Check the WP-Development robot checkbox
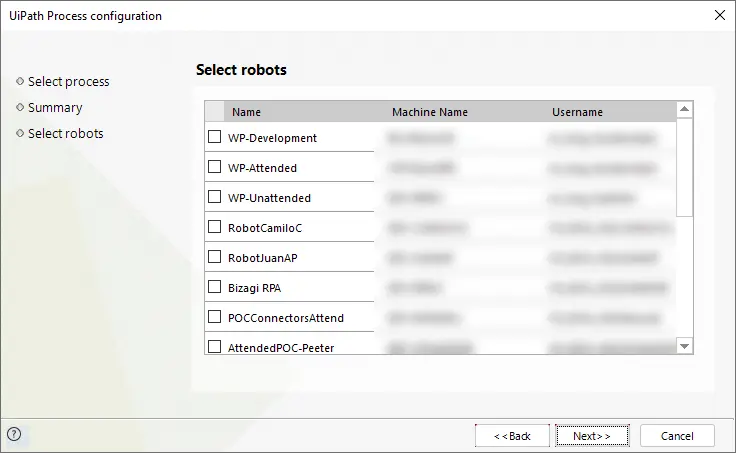The width and height of the screenshot is (736, 453). pos(215,137)
